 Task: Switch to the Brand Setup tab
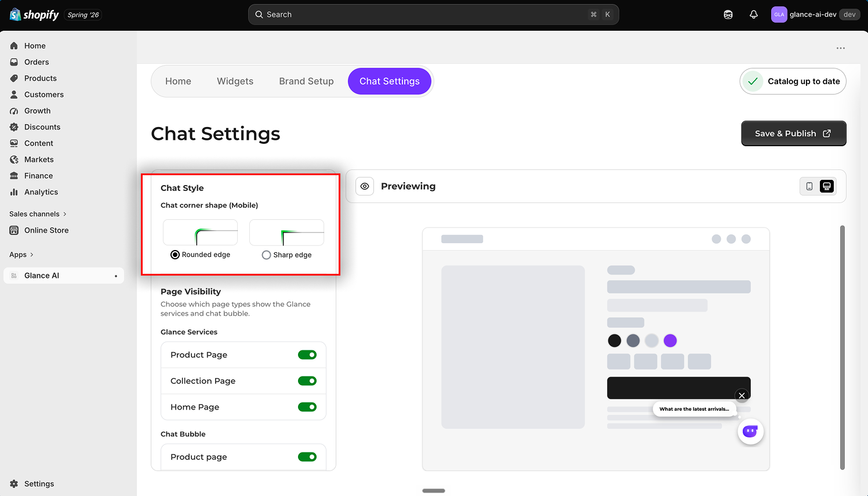[306, 81]
